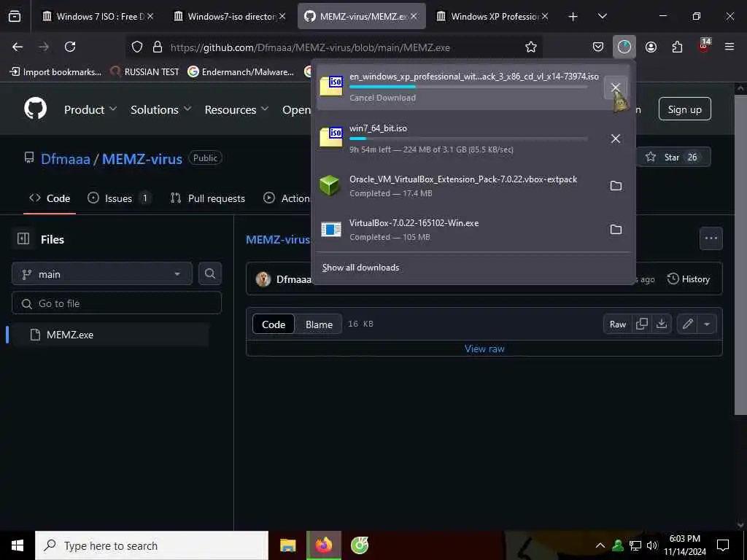Click Show all downloads
The height and width of the screenshot is (560, 747).
coord(360,268)
